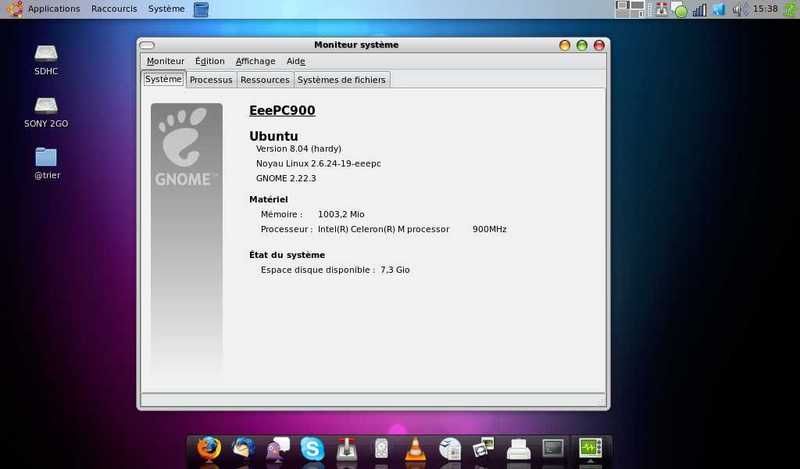Click the Ubuntu heading

tap(273, 136)
